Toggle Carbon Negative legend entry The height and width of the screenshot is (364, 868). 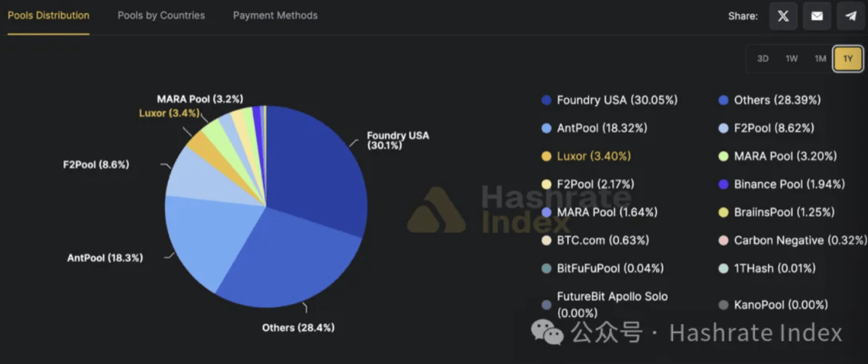pyautogui.click(x=800, y=240)
